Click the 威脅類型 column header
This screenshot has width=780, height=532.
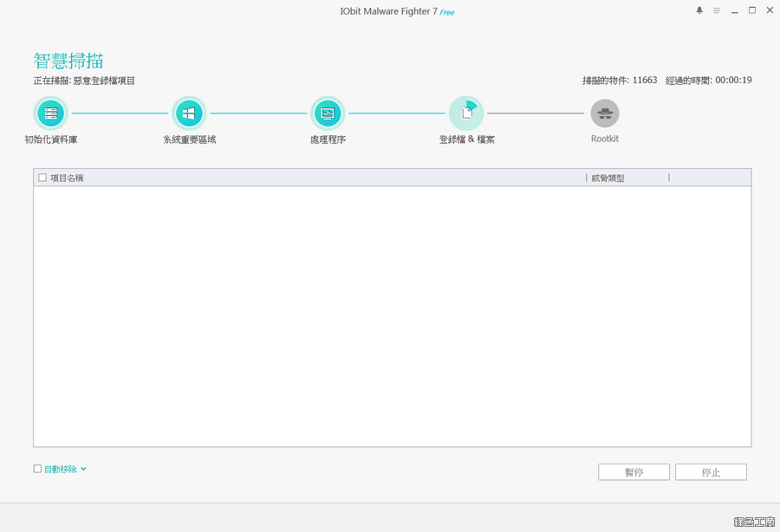tap(608, 178)
